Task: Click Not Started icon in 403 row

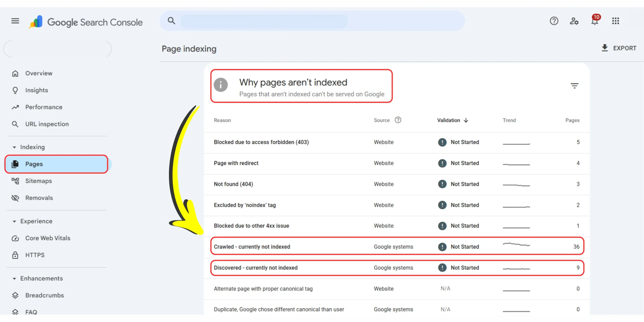Action: (x=442, y=142)
